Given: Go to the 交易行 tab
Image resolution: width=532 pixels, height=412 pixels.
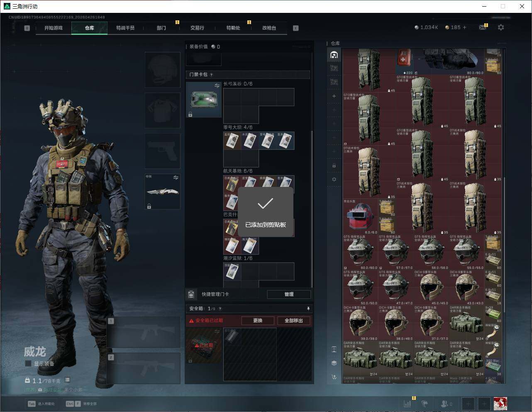Looking at the screenshot, I should point(197,28).
